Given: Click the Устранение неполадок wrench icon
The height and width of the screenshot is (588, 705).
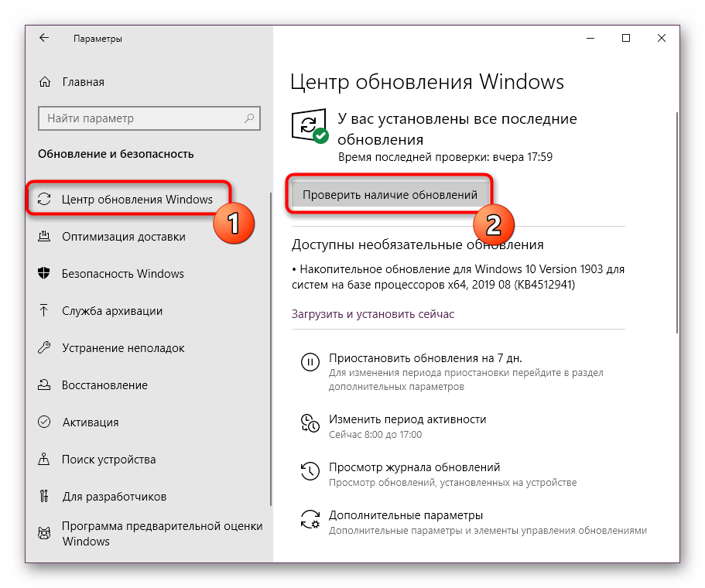Looking at the screenshot, I should (x=44, y=347).
